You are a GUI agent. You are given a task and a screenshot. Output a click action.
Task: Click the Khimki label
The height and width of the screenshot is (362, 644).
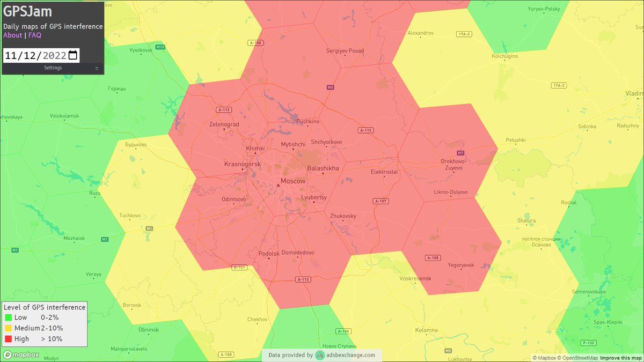pyautogui.click(x=255, y=149)
